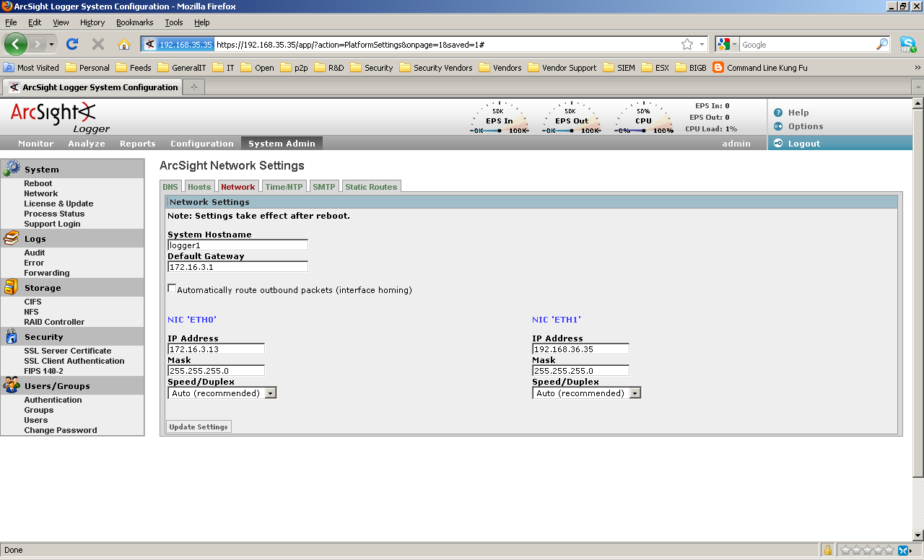
Task: Click the Update Settings button
Action: [x=199, y=426]
